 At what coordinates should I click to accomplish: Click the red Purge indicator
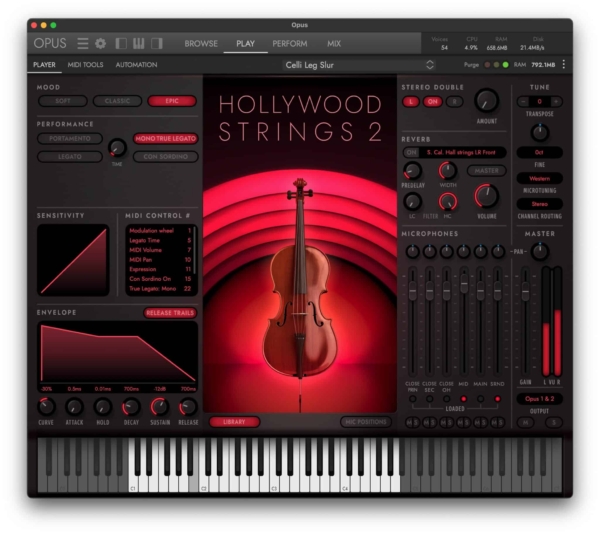click(x=487, y=65)
